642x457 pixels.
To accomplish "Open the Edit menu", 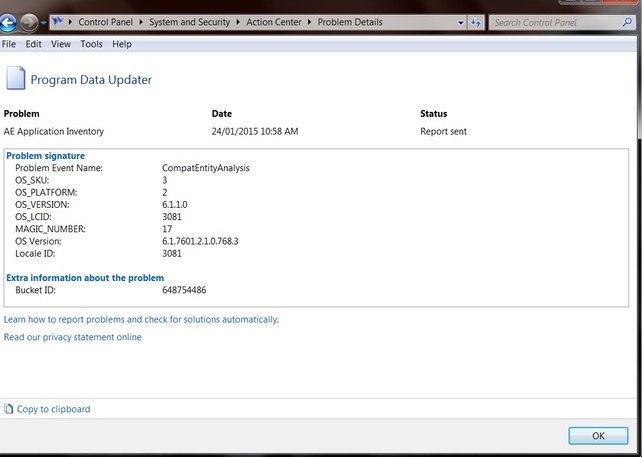I will click(33, 44).
